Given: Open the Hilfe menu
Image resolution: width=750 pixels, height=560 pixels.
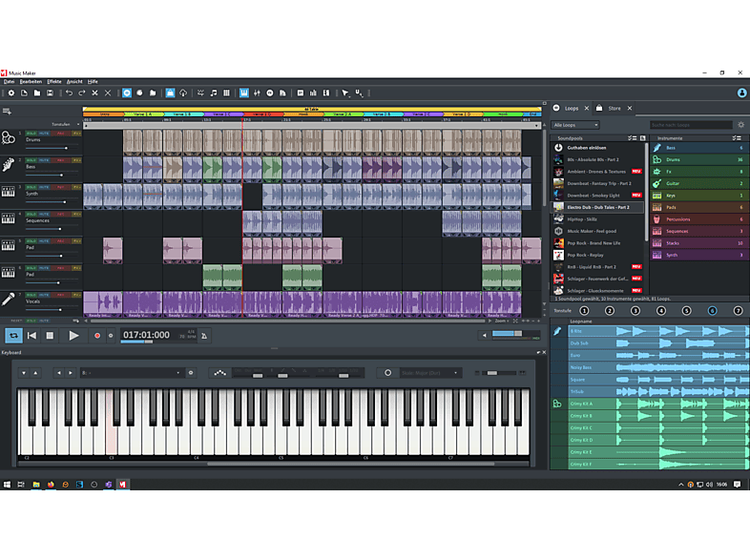Looking at the screenshot, I should [x=93, y=82].
